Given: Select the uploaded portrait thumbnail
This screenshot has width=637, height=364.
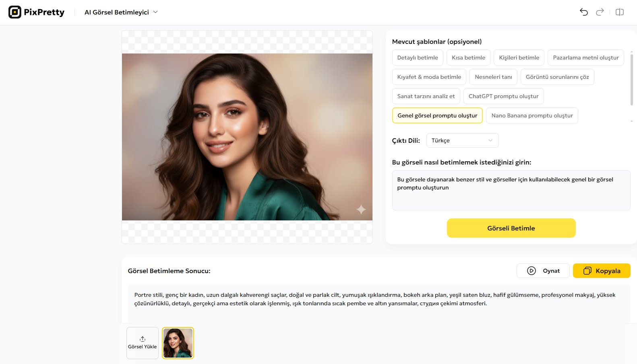Looking at the screenshot, I should (x=178, y=343).
